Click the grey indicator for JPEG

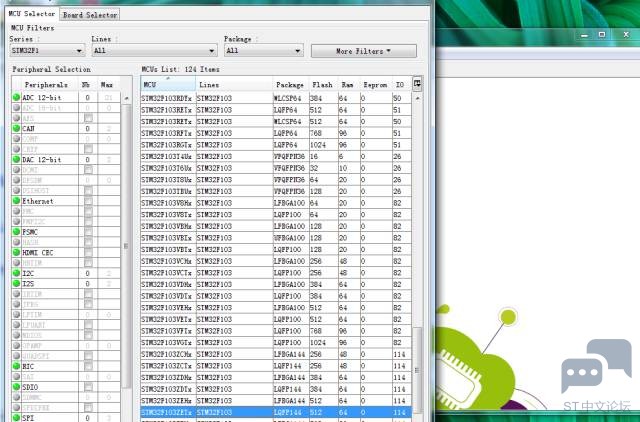pos(16,304)
